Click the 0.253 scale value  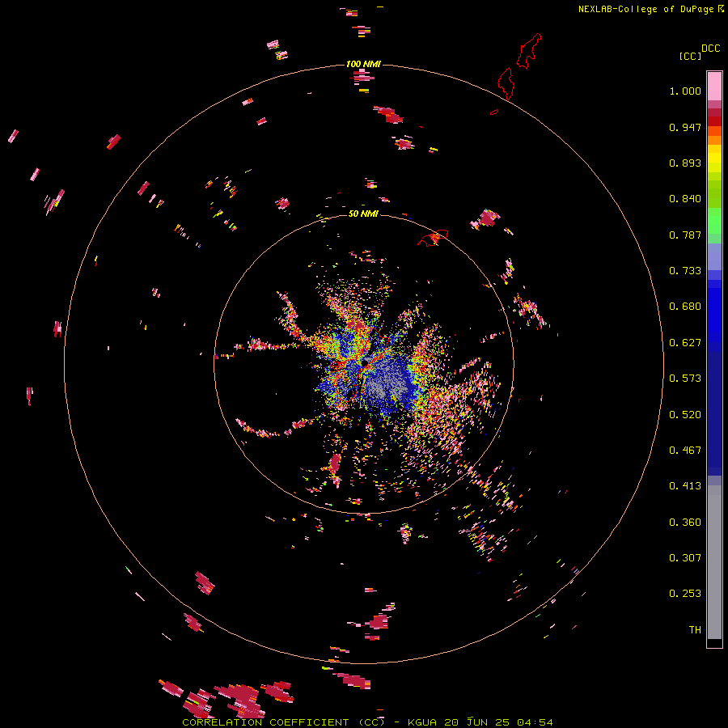pos(685,594)
